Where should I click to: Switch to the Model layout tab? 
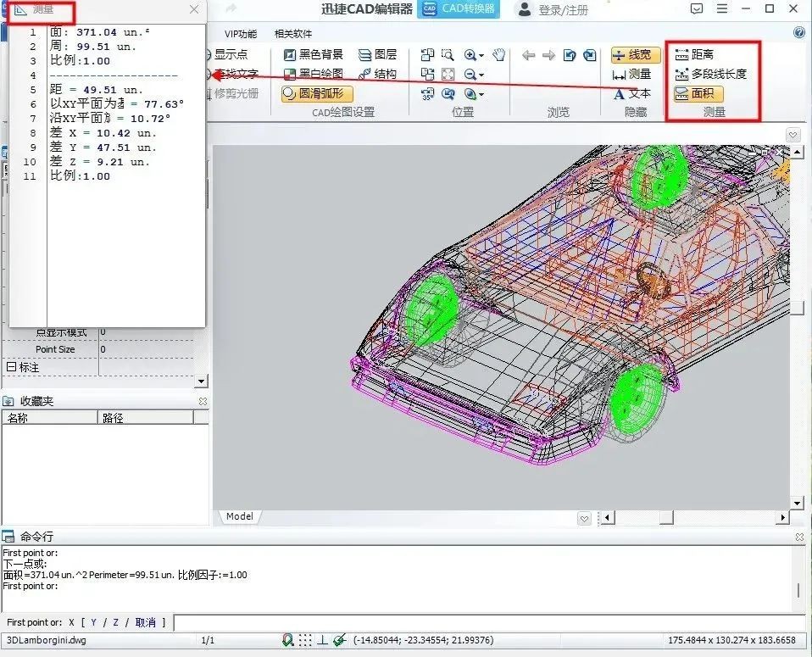(x=239, y=516)
